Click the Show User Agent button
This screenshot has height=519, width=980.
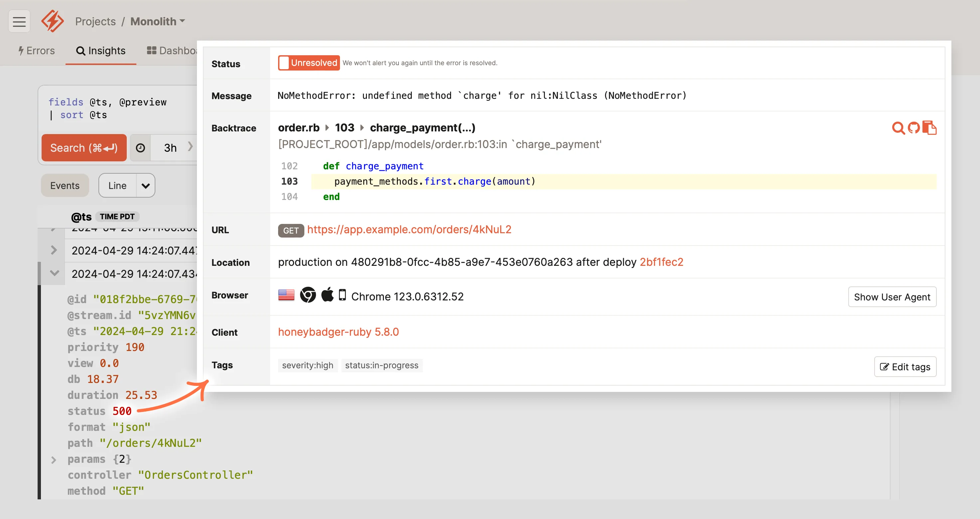click(892, 297)
